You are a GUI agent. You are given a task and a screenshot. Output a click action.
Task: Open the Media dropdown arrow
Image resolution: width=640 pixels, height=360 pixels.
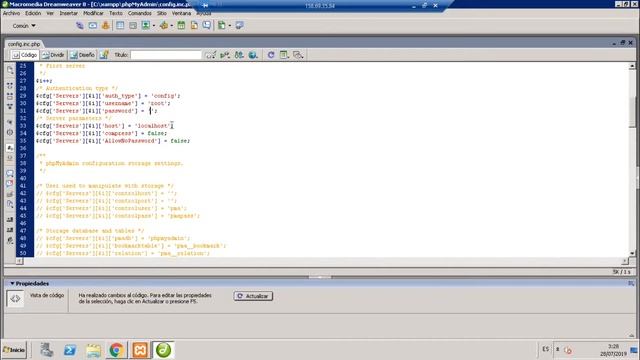pos(171,26)
